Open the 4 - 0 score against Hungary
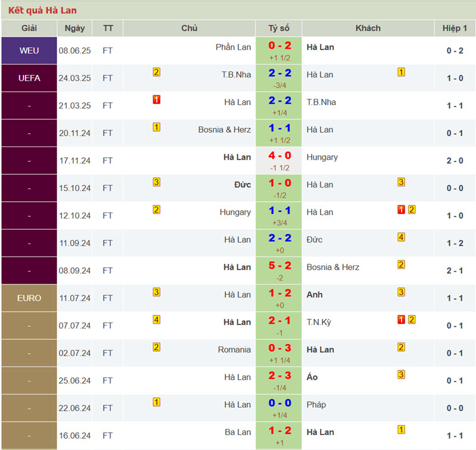Viewport: 476px width, 450px height. [280, 155]
